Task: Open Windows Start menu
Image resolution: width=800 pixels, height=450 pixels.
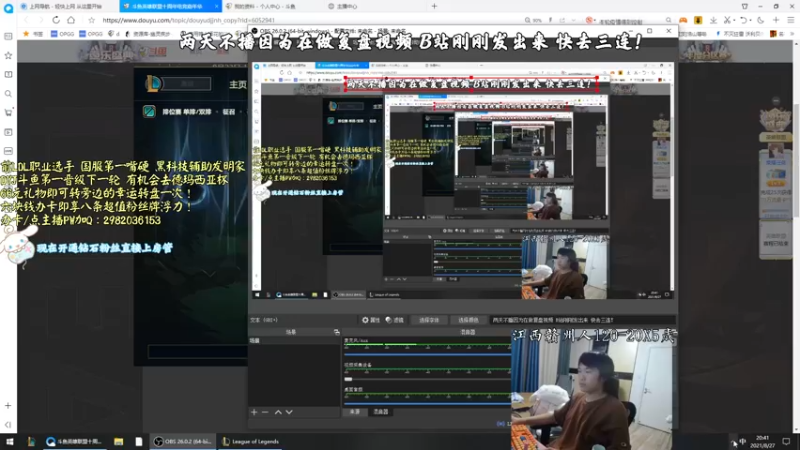Action: click(9, 441)
